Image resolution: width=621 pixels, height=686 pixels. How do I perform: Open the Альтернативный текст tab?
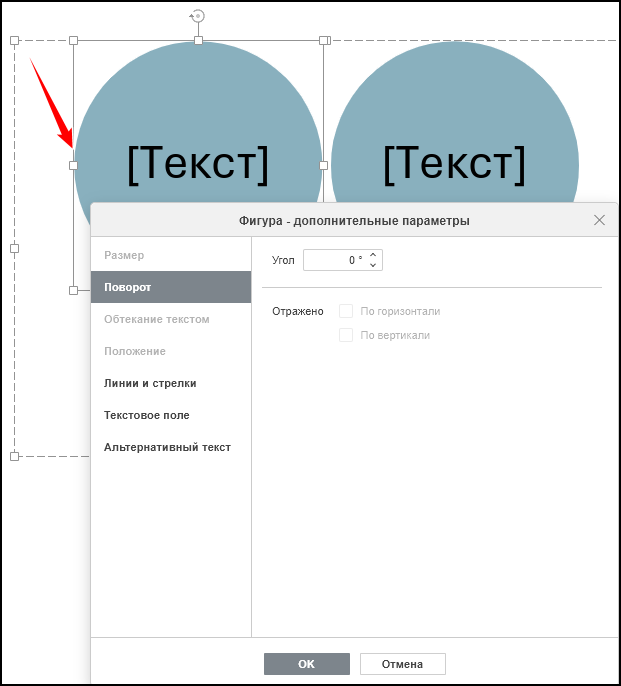[x=171, y=447]
